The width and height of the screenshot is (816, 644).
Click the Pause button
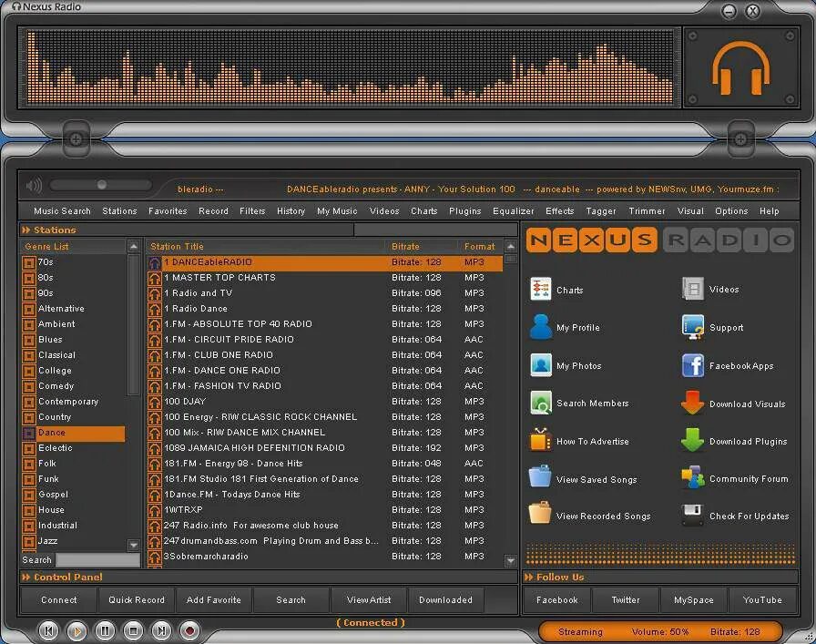click(105, 631)
